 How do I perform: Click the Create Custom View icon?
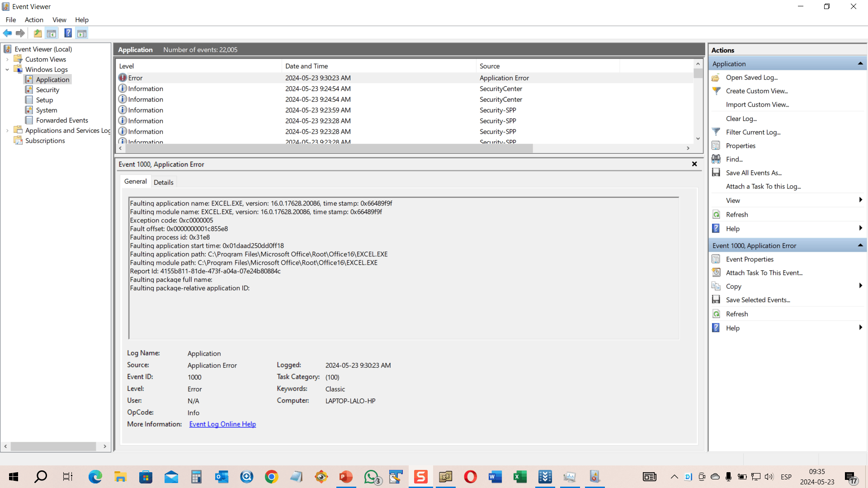(x=716, y=91)
